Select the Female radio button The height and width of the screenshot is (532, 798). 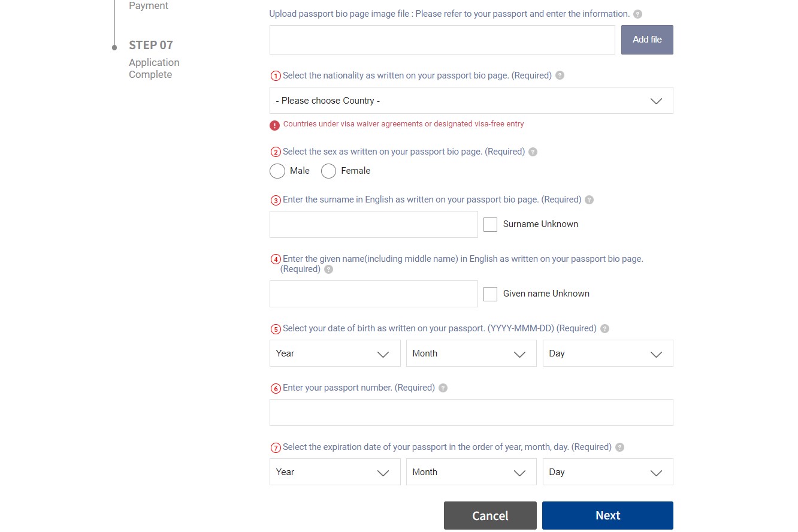(x=328, y=171)
